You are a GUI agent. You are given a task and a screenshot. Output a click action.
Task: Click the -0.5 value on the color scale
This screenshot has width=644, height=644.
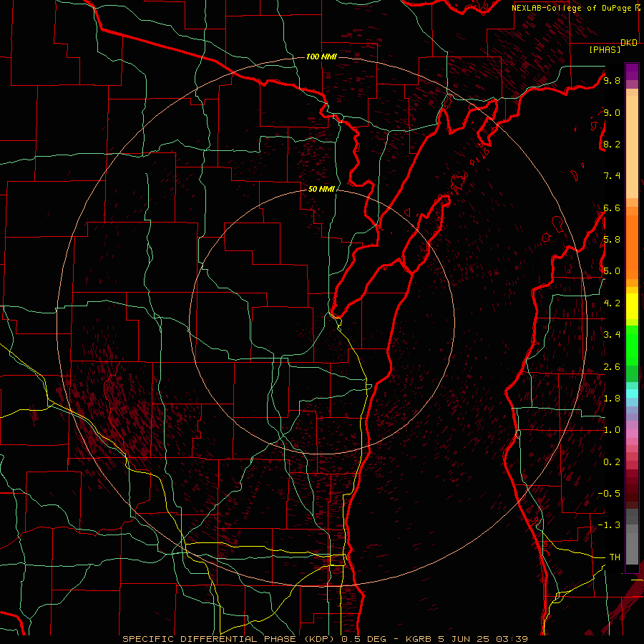609,493
